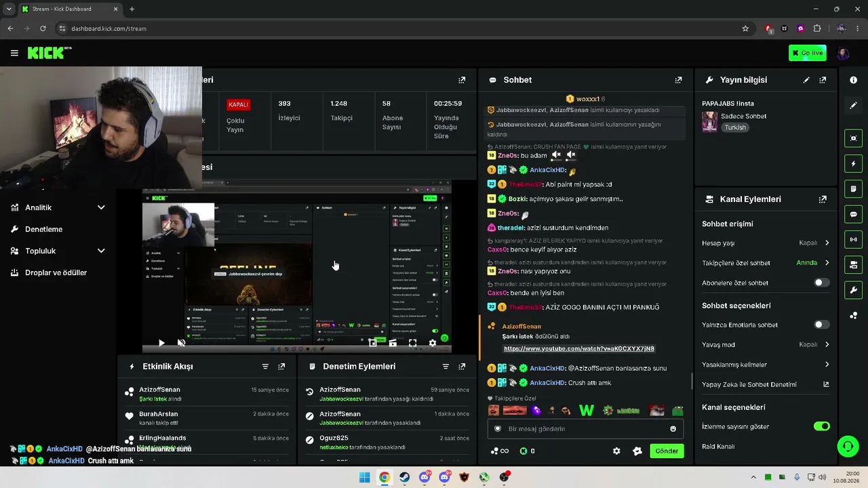
Task: Open Yapay Zeka ile Sohbet Denetimi external link
Action: click(826, 385)
